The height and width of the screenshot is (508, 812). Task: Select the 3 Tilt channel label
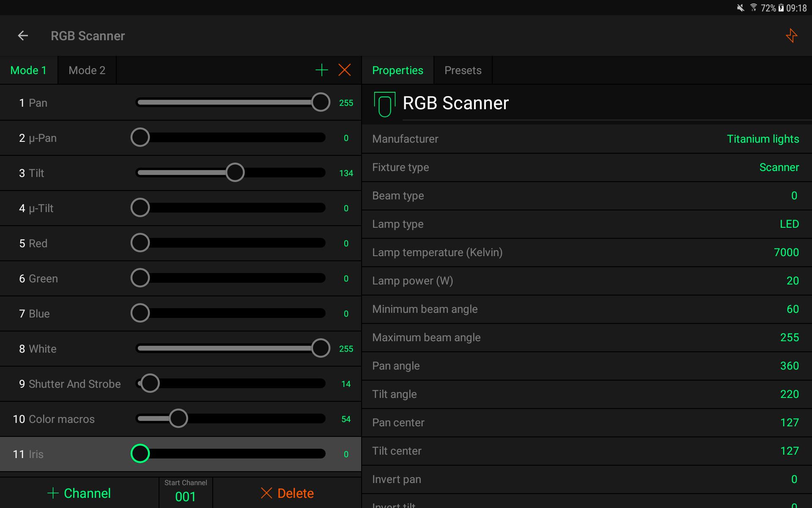[x=31, y=173]
